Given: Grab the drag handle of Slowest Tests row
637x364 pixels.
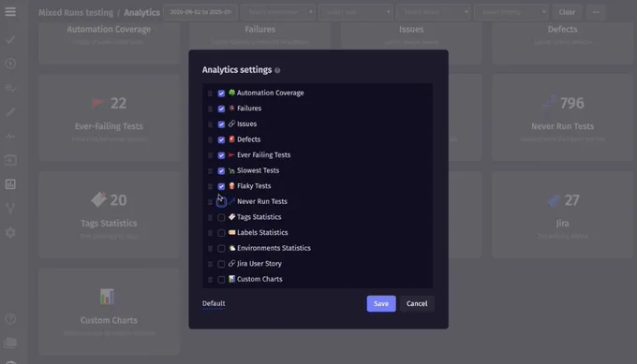Looking at the screenshot, I should (210, 171).
